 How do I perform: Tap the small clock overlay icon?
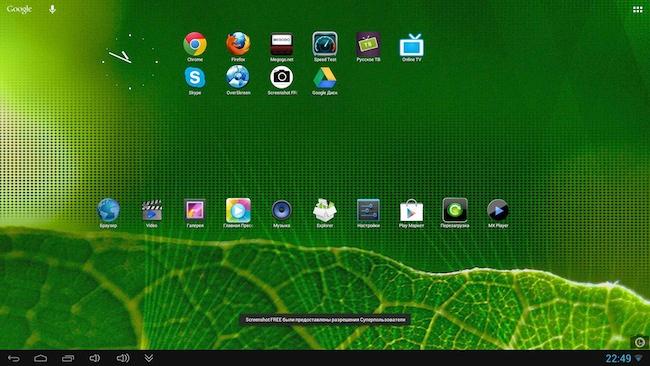[640, 342]
